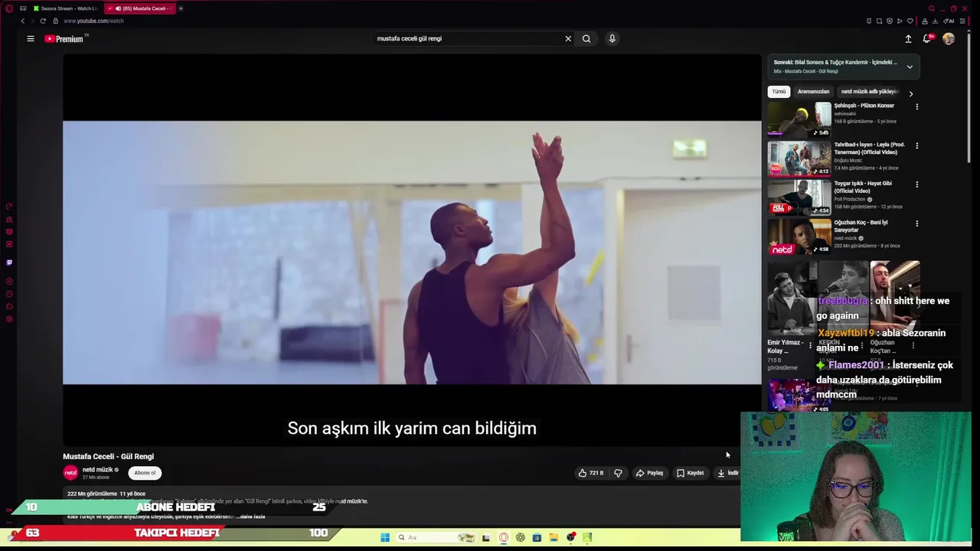
Task: Open the Opera GX logo menu
Action: pyautogui.click(x=9, y=8)
